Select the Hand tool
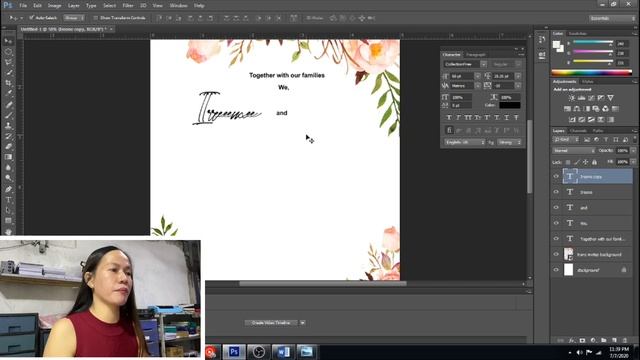This screenshot has height=360, width=640. 8,231
